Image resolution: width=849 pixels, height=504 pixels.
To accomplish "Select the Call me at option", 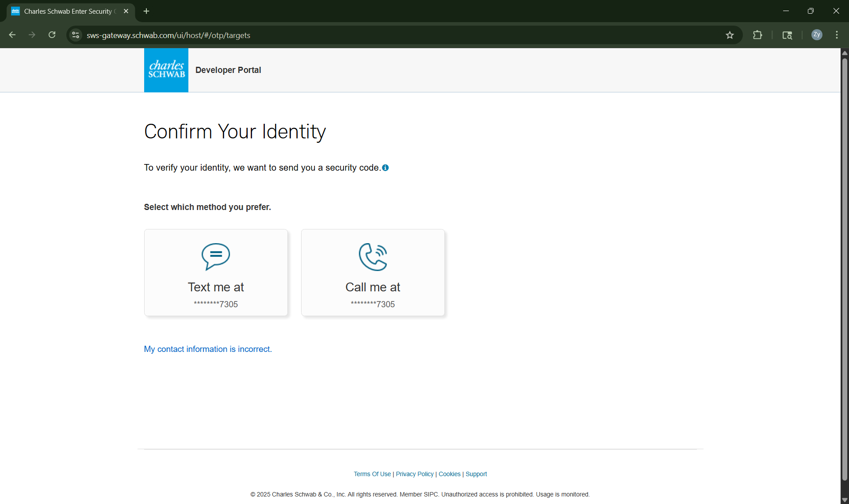I will click(373, 272).
